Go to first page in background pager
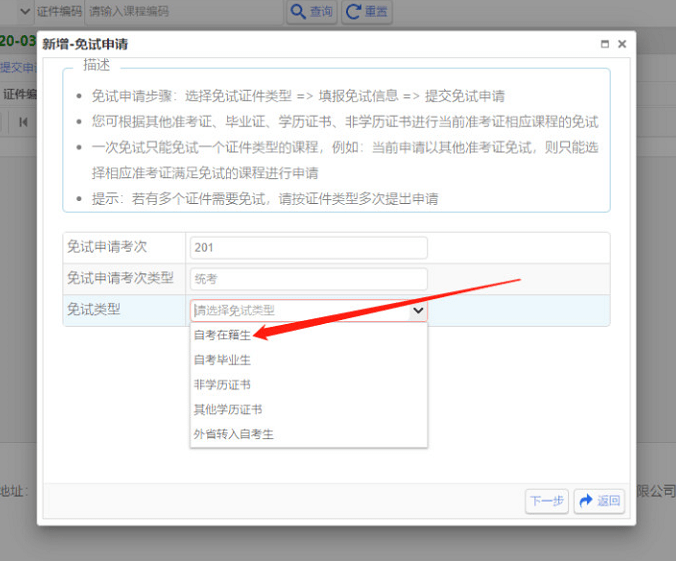Viewport: 676px width, 561px height. [x=23, y=122]
